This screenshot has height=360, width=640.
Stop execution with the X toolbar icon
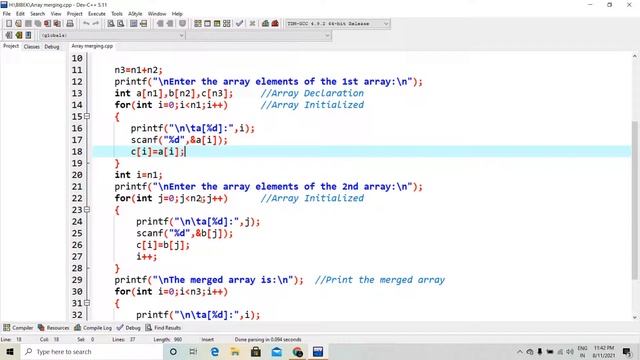pyautogui.click(x=252, y=24)
